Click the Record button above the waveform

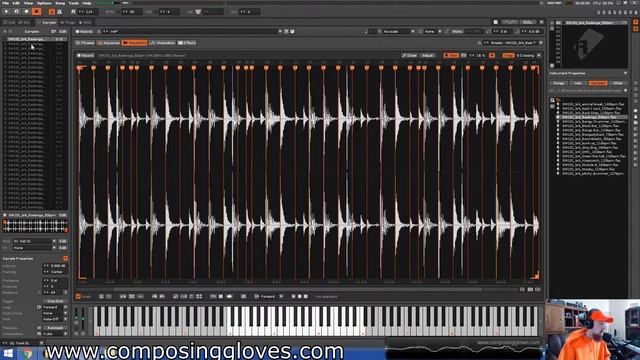tap(85, 56)
